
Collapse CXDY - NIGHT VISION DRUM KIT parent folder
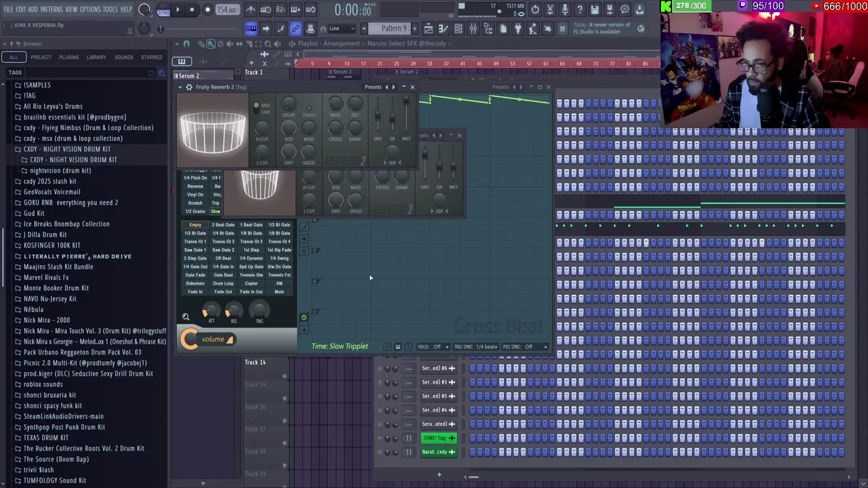pos(67,149)
